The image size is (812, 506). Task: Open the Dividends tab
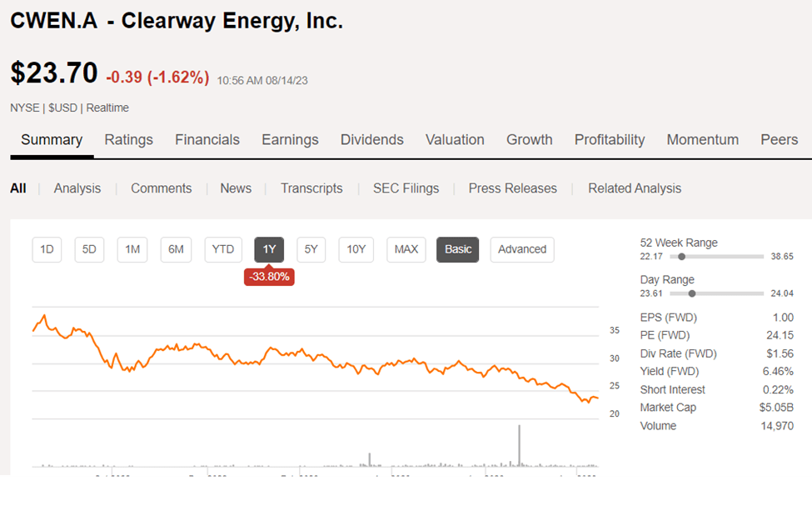click(x=371, y=140)
